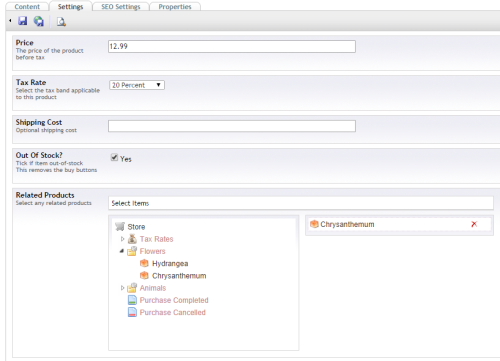
Task: Pick Chrysanthemum in the tree
Action: click(179, 276)
